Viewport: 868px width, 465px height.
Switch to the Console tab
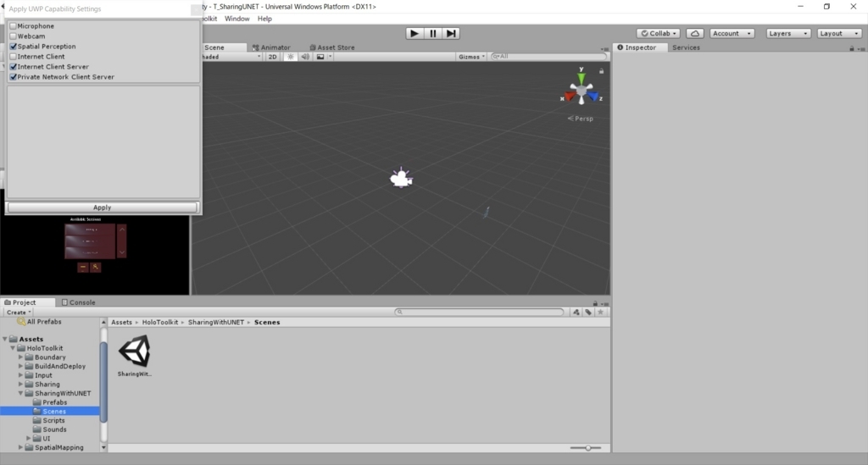(79, 302)
